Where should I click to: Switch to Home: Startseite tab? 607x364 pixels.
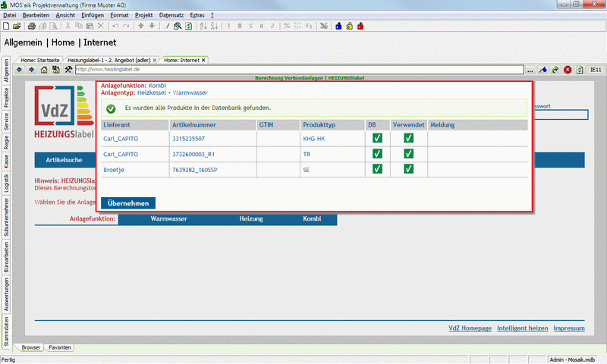40,60
